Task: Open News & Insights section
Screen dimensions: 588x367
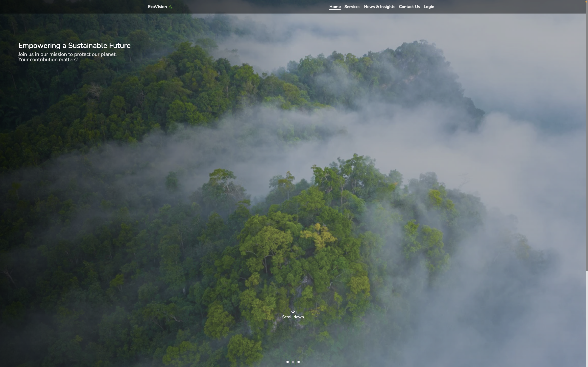Action: tap(379, 7)
